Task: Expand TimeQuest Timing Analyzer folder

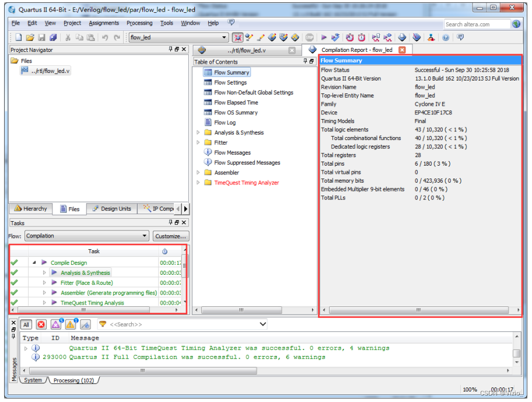Action: coord(198,183)
